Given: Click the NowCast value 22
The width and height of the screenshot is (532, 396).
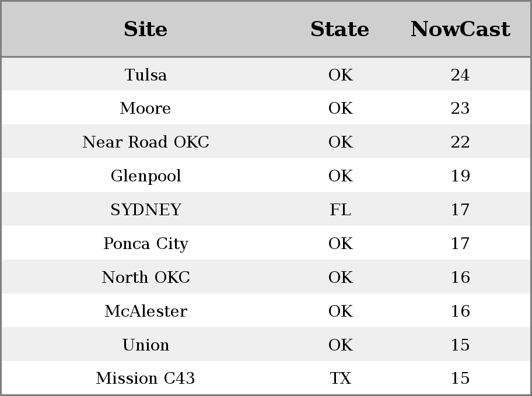Looking at the screenshot, I should (x=460, y=142).
